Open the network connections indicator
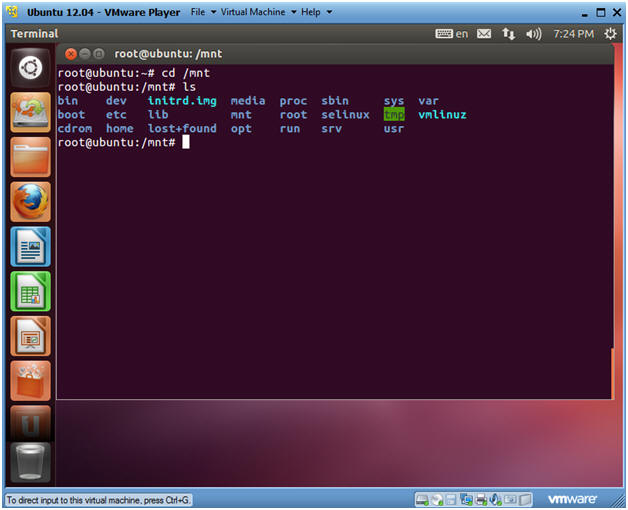The height and width of the screenshot is (510, 628). pos(508,34)
